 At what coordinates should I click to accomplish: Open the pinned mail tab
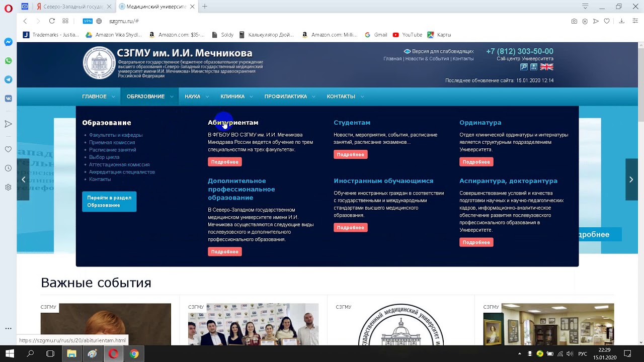pos(25,7)
